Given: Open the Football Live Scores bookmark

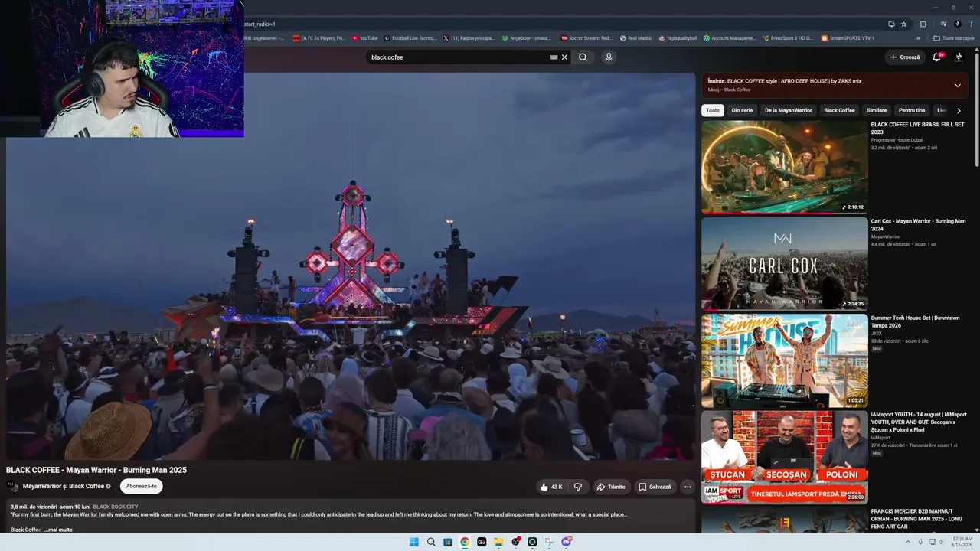Looking at the screenshot, I should [410, 37].
